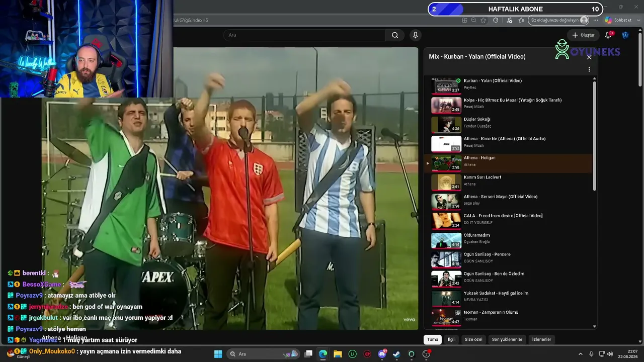644x362 pixels.
Task: Select currently playing Athena - Holigan entry
Action: [x=509, y=163]
